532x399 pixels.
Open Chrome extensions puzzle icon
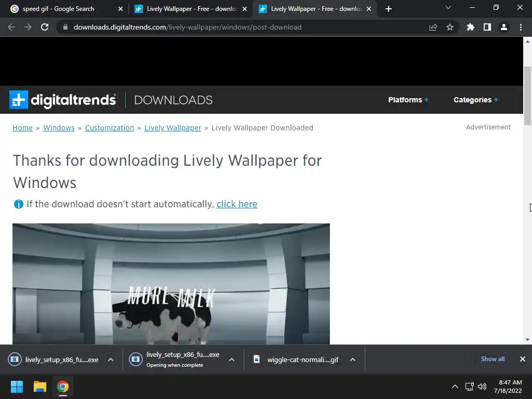tap(471, 27)
